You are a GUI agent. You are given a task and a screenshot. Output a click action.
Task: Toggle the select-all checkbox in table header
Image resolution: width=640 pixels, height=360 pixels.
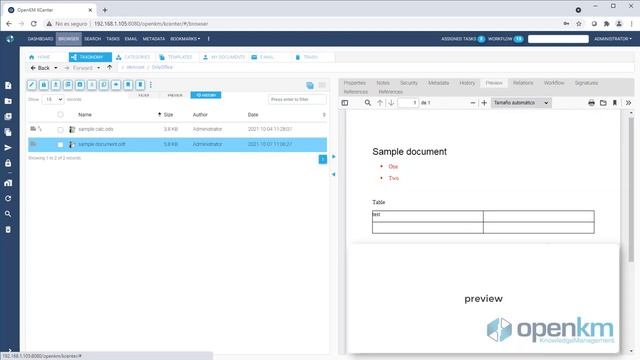(60, 114)
